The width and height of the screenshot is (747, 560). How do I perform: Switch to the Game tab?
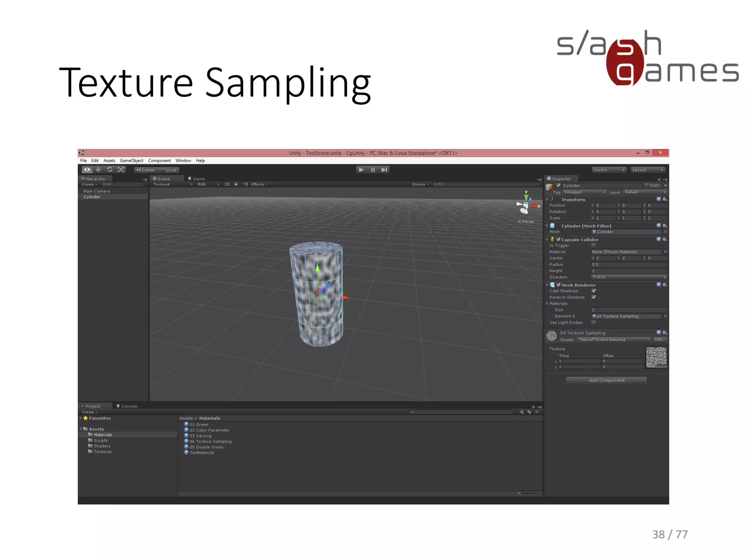coord(197,179)
